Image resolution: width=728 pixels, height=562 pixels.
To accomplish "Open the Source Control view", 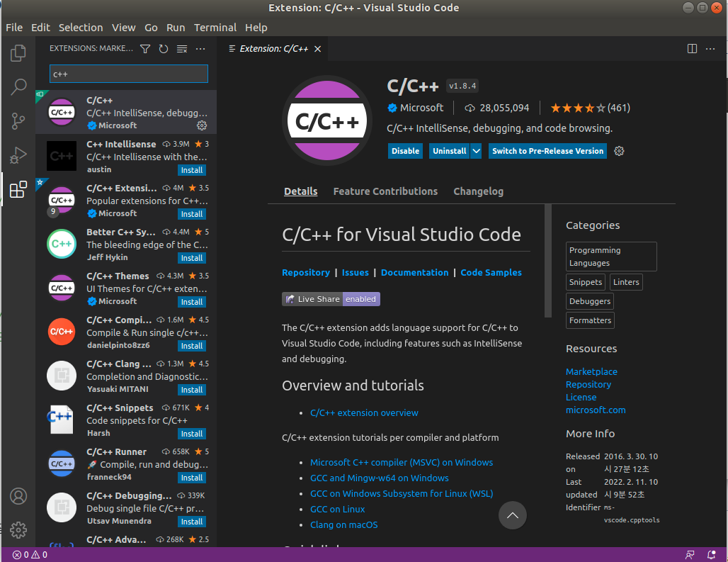I will pos(18,120).
